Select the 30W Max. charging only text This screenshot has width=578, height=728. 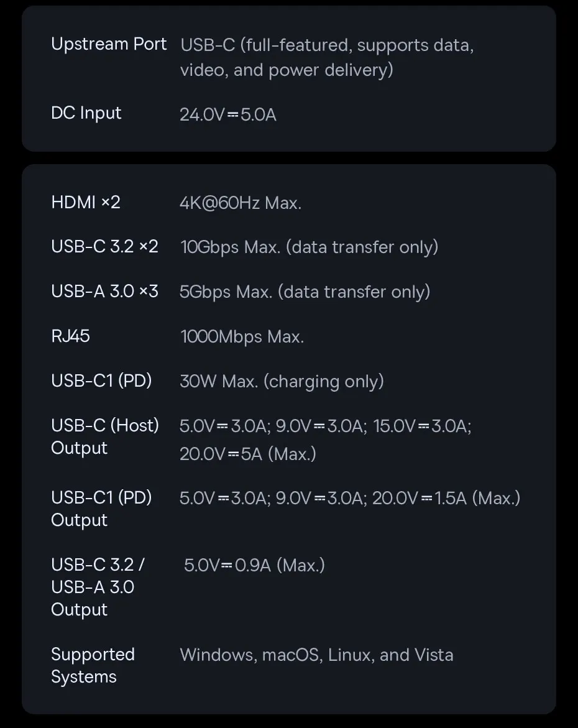(x=282, y=382)
